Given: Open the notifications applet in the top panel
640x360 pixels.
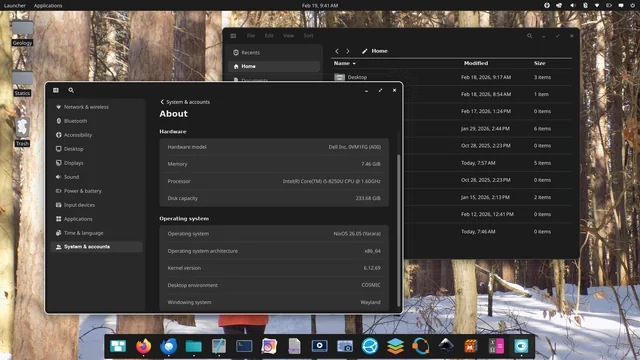Looking at the screenshot, I should coord(621,5).
